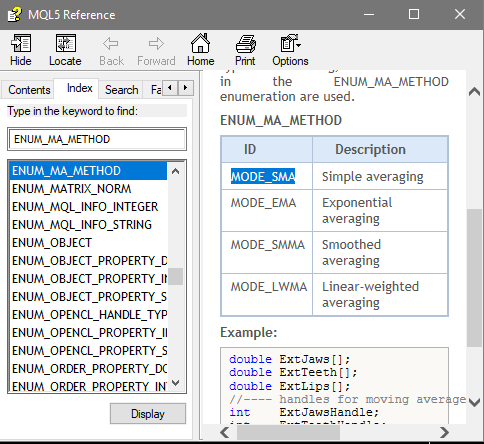Screen dimensions: 484x444
Task: Click the ID column header
Action: point(267,149)
